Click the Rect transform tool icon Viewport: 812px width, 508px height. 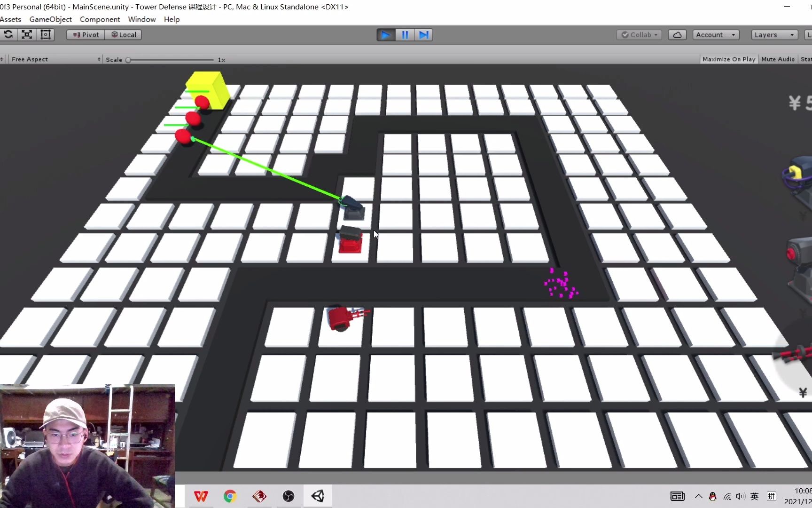pos(46,34)
